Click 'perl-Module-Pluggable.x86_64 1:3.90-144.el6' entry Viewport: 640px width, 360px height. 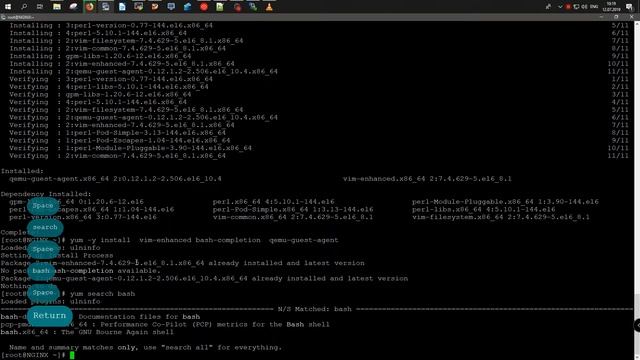505,202
